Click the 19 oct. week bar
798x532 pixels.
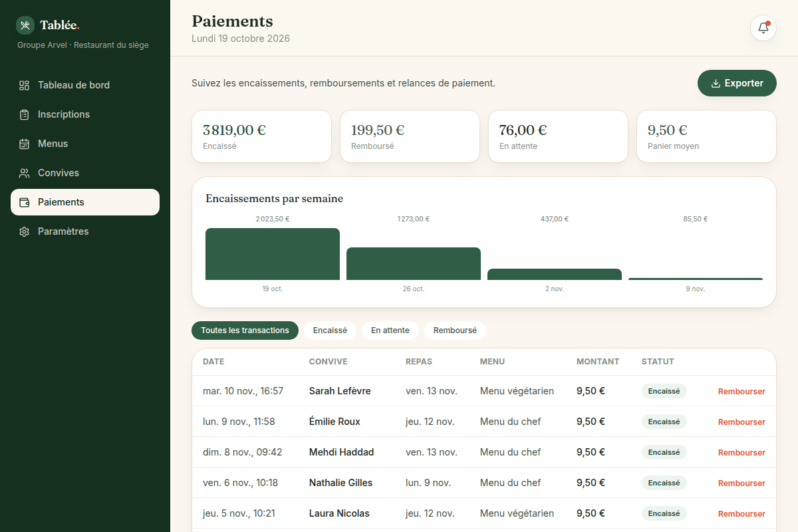pyautogui.click(x=273, y=254)
